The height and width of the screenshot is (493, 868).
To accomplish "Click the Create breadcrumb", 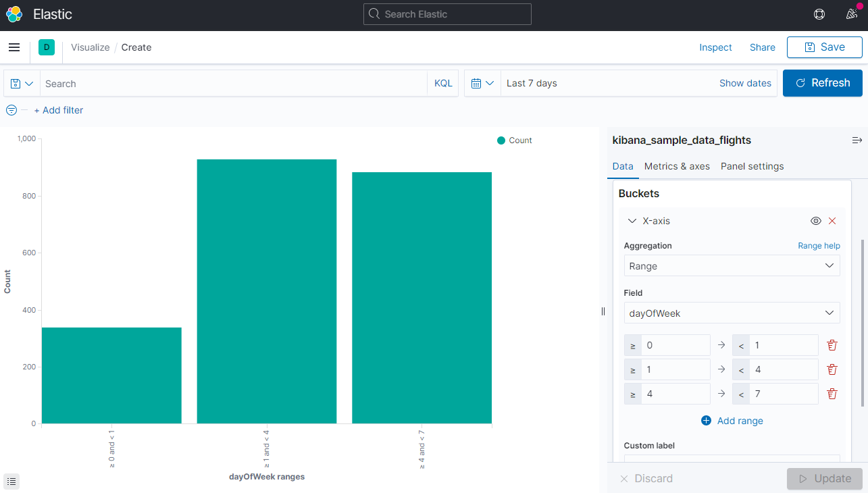I will [136, 47].
